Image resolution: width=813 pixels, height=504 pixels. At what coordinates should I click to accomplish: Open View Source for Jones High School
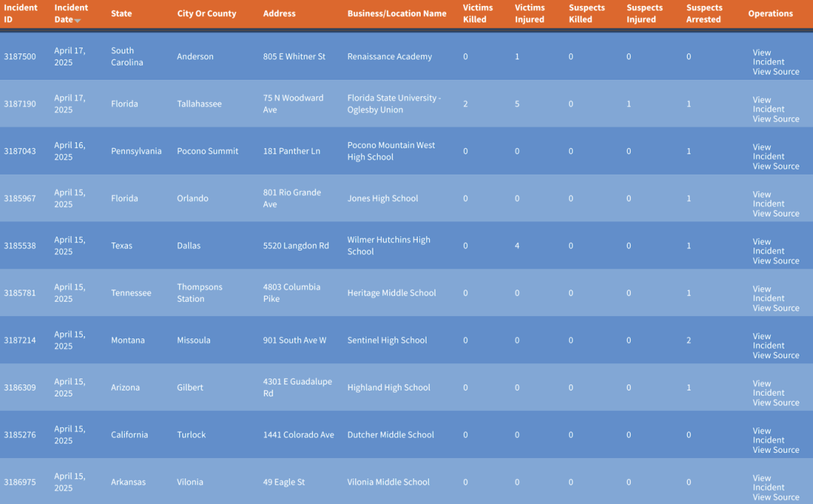[775, 214]
